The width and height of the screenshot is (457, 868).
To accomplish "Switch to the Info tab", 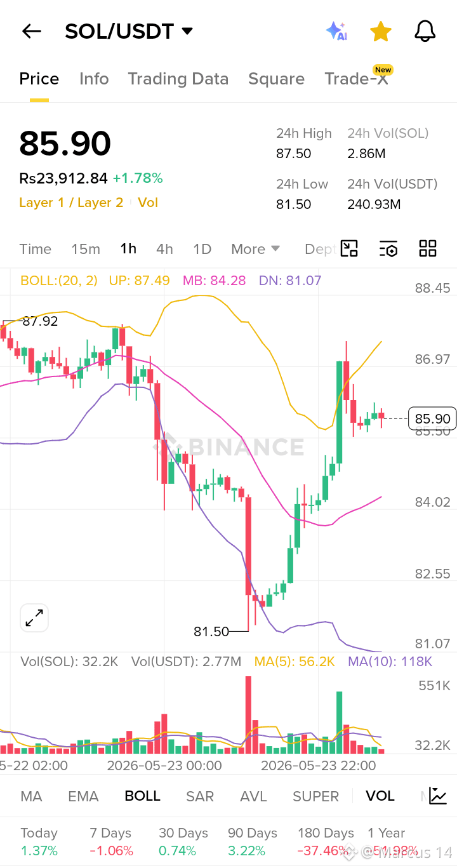I will coord(94,79).
